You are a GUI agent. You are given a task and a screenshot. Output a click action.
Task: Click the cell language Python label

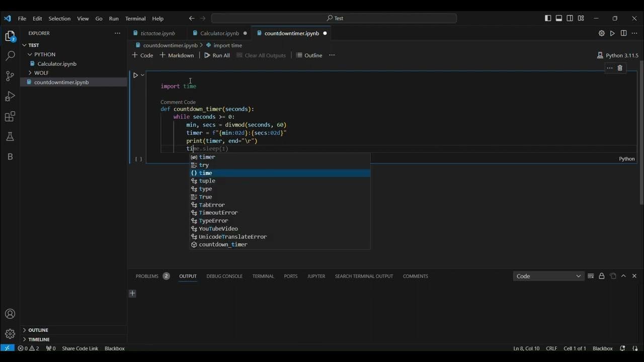[x=626, y=159]
